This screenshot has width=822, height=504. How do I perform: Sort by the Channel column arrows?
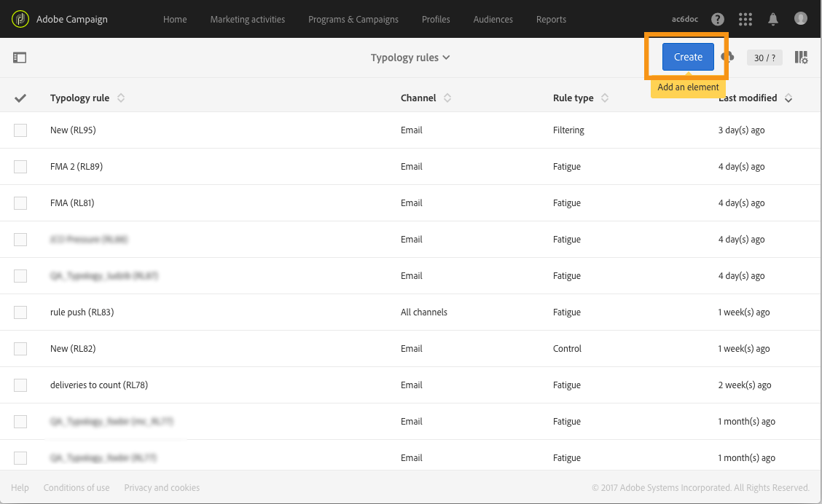tap(447, 98)
